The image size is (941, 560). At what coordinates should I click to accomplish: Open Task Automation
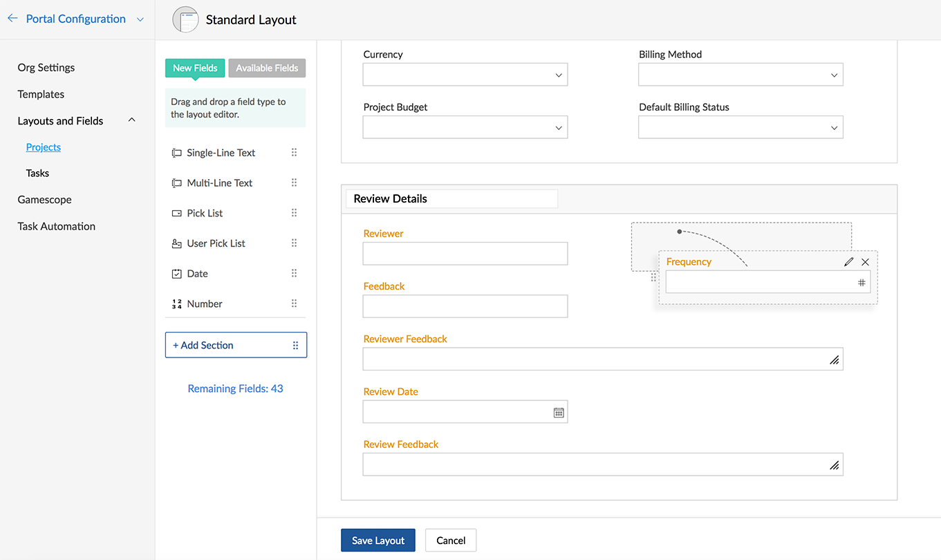pyautogui.click(x=57, y=226)
